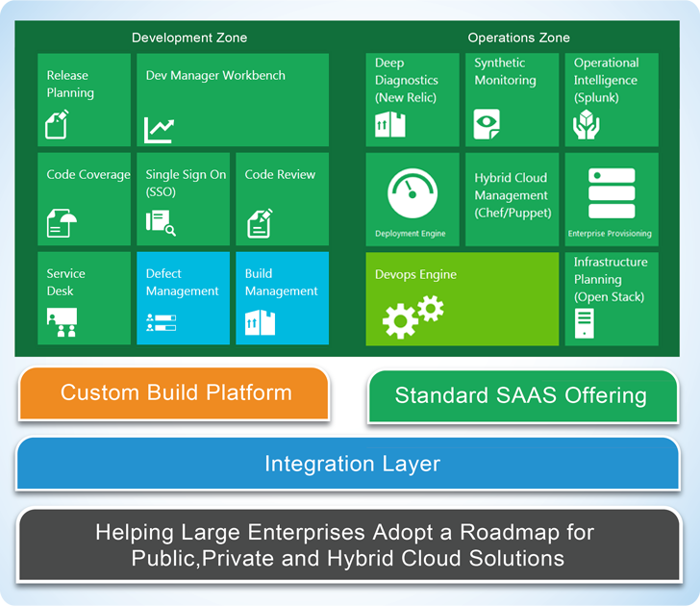
Task: Click the Integration Layer bar
Action: tap(348, 464)
